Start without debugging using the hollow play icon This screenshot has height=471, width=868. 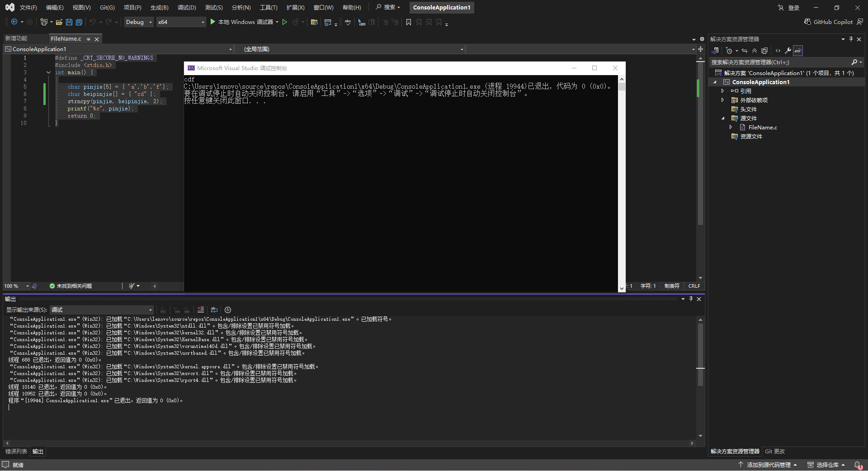pyautogui.click(x=285, y=22)
